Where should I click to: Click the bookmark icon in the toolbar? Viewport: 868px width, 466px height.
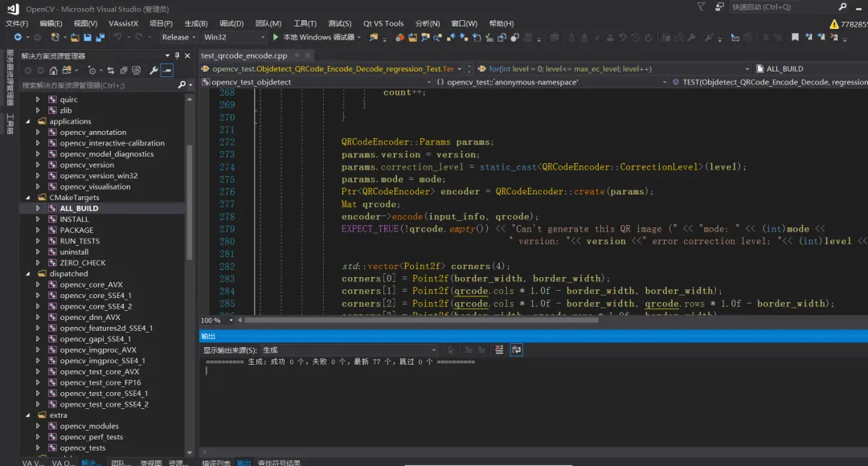[x=795, y=37]
